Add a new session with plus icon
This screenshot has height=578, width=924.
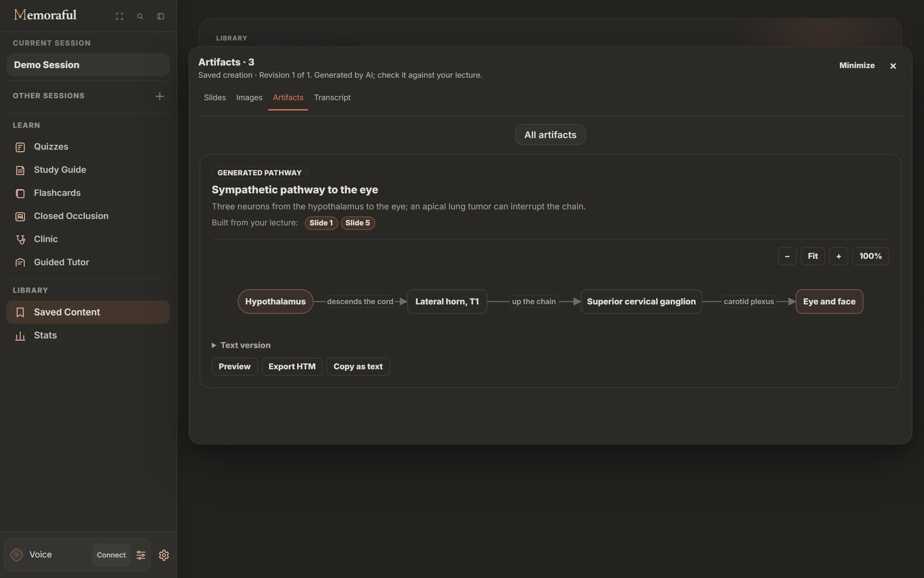[x=160, y=96]
